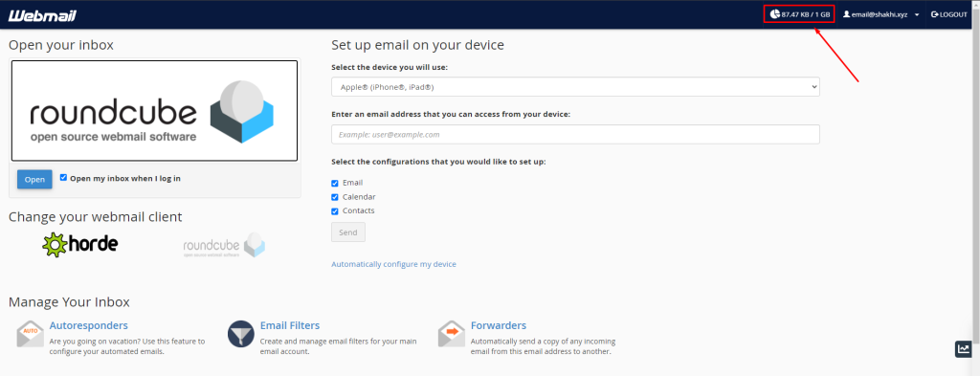
Task: Open the device selection dropdown
Action: 575,87
